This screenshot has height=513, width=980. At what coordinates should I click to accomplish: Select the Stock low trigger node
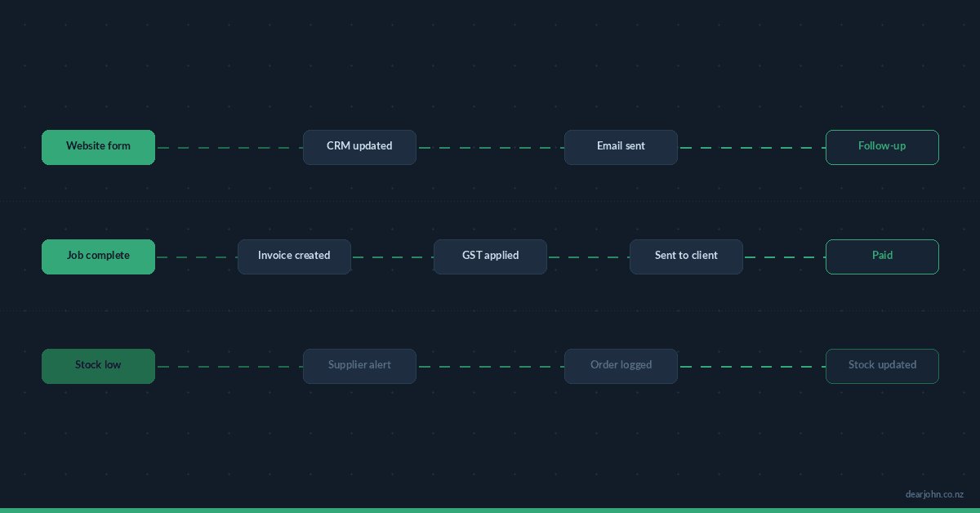[98, 365]
